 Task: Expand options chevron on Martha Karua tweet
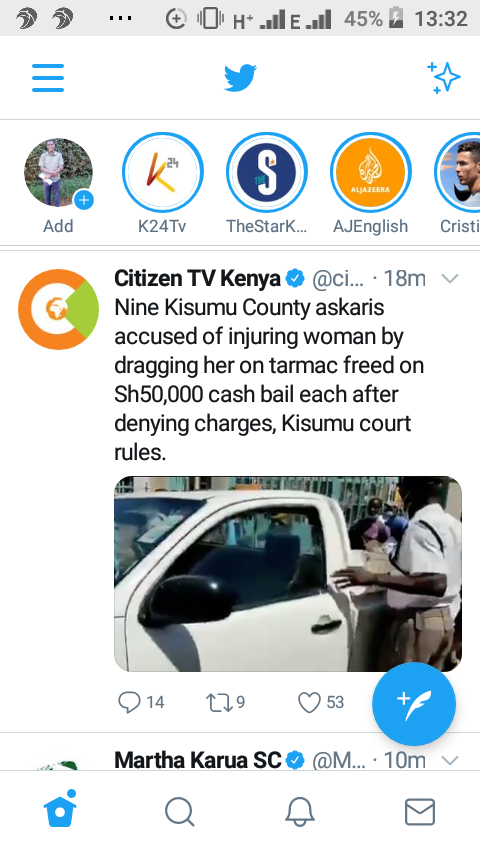(x=449, y=760)
